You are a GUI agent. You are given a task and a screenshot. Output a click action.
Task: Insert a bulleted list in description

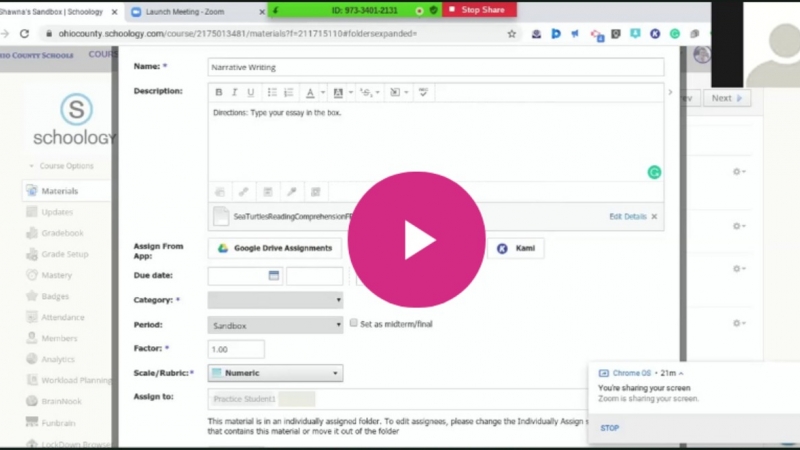(x=272, y=92)
